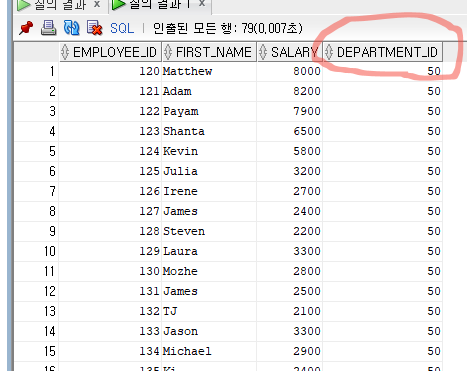Image resolution: width=467 pixels, height=371 pixels.
Task: Click salary cell 8000
Action: (x=289, y=71)
